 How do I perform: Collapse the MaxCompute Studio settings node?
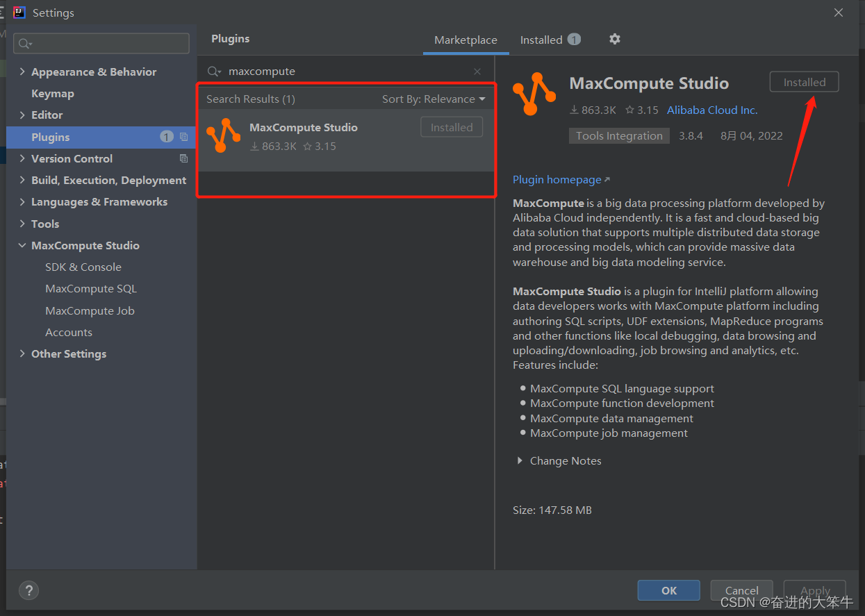[22, 245]
